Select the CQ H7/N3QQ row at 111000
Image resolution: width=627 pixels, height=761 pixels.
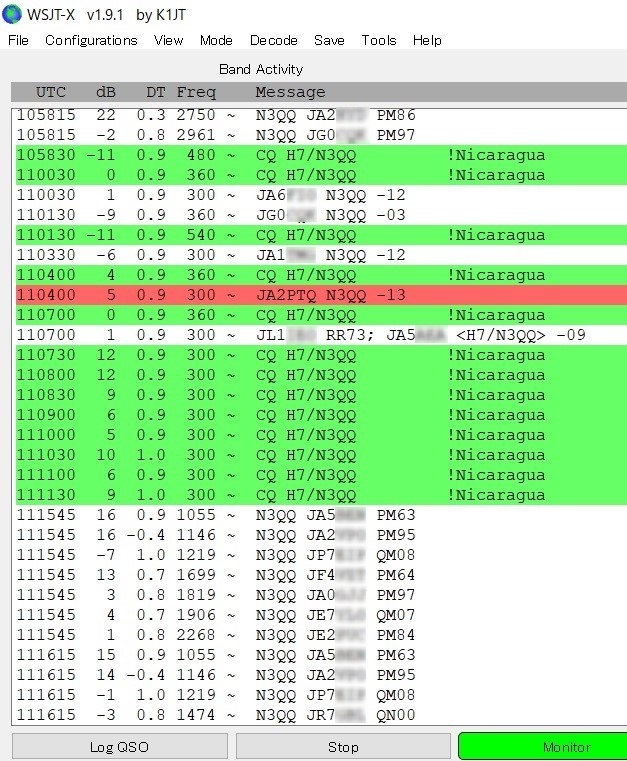321,435
